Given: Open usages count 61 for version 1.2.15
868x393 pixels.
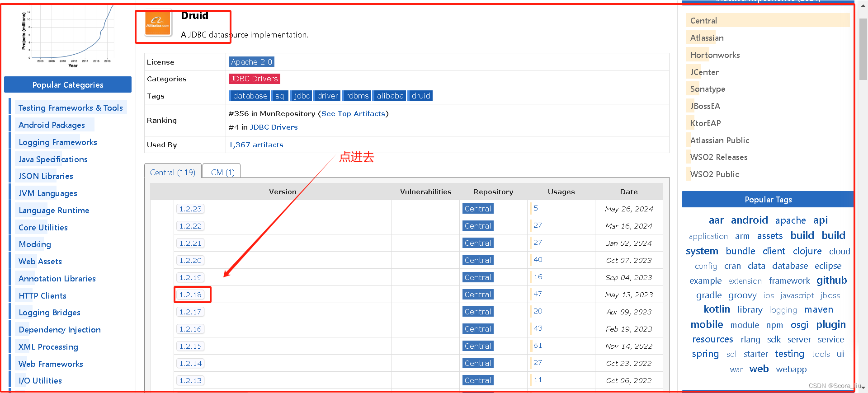Looking at the screenshot, I should 538,346.
